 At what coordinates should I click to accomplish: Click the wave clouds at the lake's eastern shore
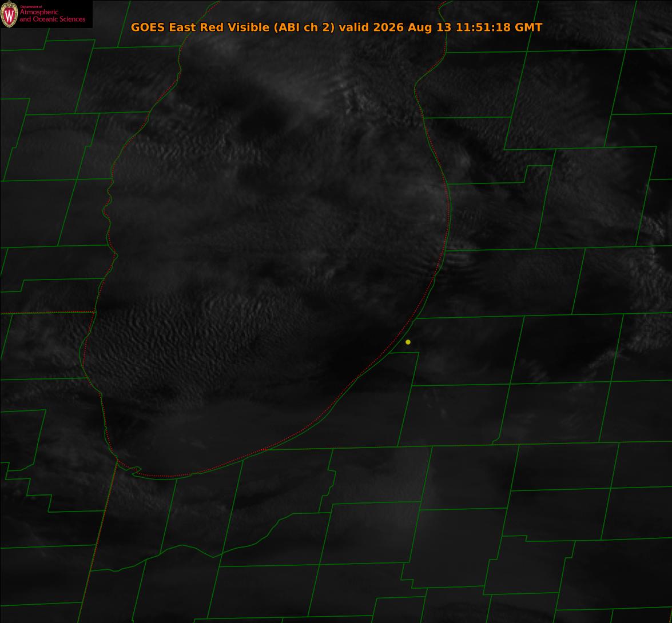click(x=459, y=260)
